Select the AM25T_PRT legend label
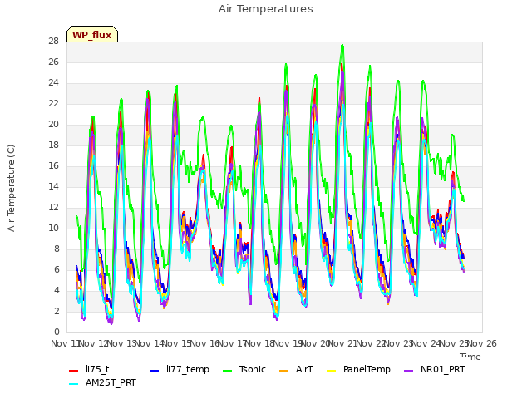Screen dimensions: 532x399 [x=111, y=382]
